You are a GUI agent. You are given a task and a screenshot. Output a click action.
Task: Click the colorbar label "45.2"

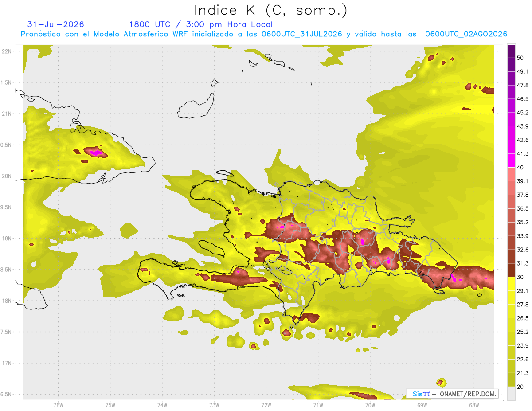(522, 113)
